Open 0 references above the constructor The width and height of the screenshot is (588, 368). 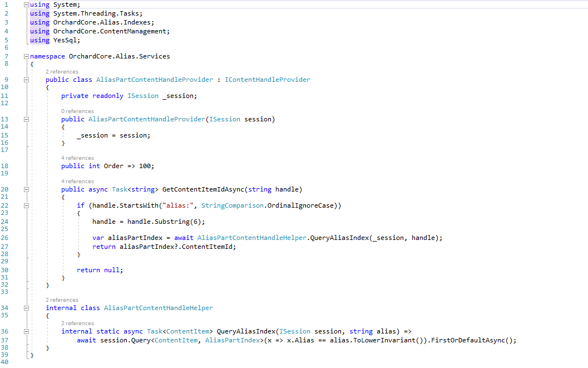[78, 111]
